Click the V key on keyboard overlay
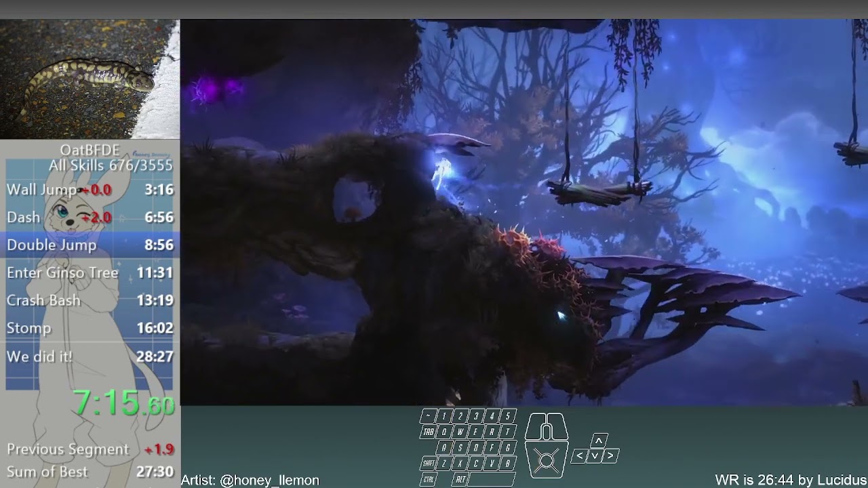The width and height of the screenshot is (868, 488). coord(492,464)
